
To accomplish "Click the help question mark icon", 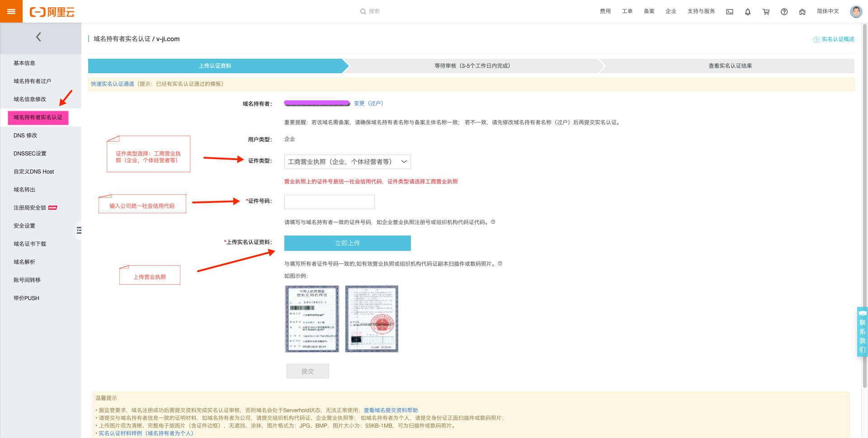I will click(x=784, y=12).
